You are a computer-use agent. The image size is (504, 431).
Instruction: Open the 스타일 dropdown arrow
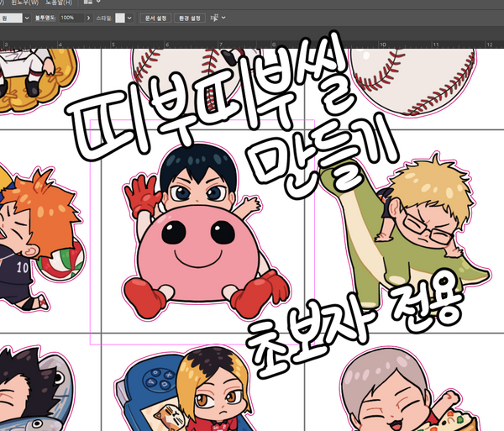(x=130, y=18)
